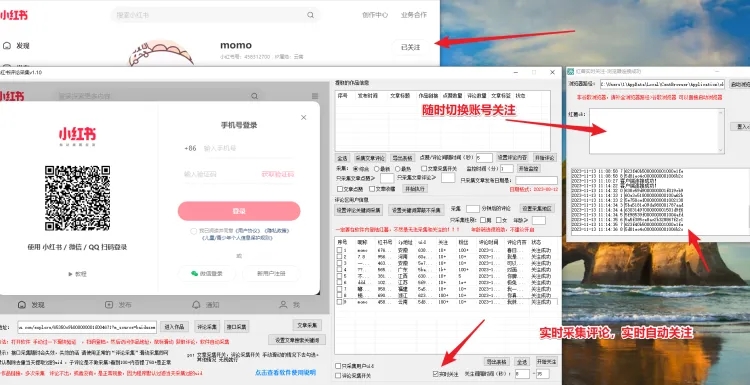The image size is (750, 385).
Task: Open the 隐私政策 link
Action: point(277,231)
